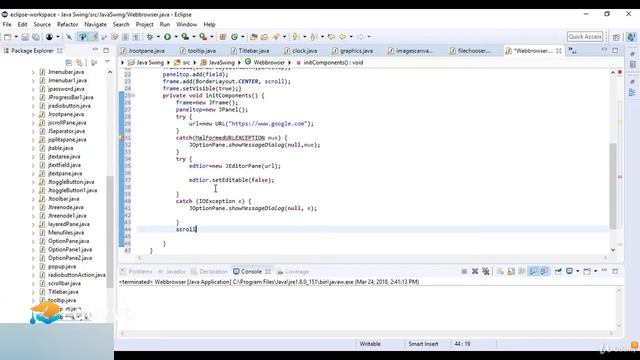This screenshot has height=360, width=640.
Task: Expand the Jmenubar.java tree node
Action: [x=33, y=72]
